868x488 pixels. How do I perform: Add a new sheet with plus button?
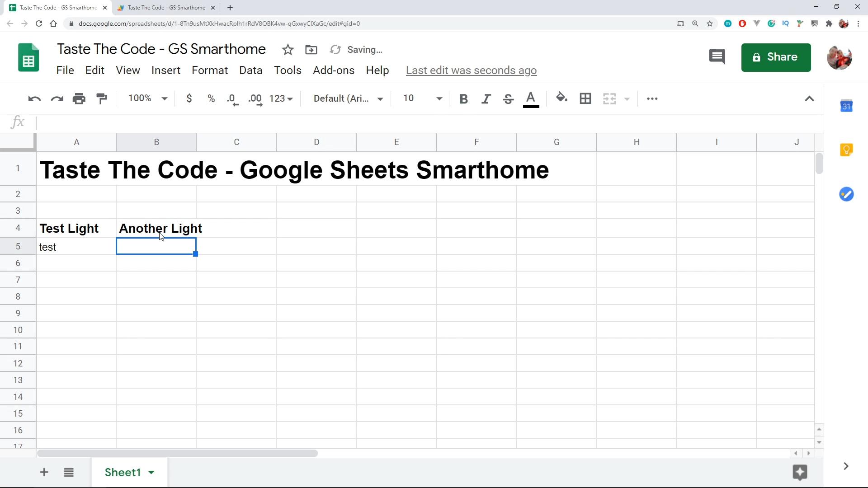tap(44, 472)
